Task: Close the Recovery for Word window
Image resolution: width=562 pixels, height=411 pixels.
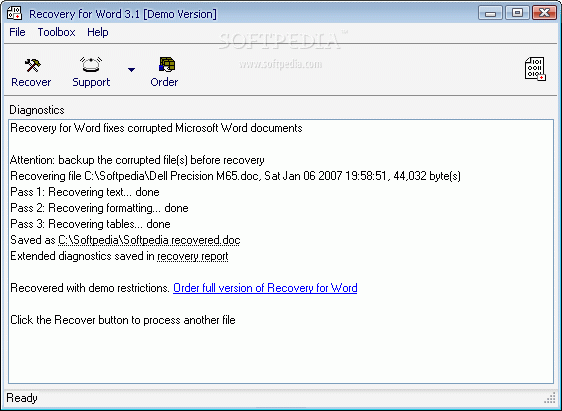Action: click(x=544, y=13)
